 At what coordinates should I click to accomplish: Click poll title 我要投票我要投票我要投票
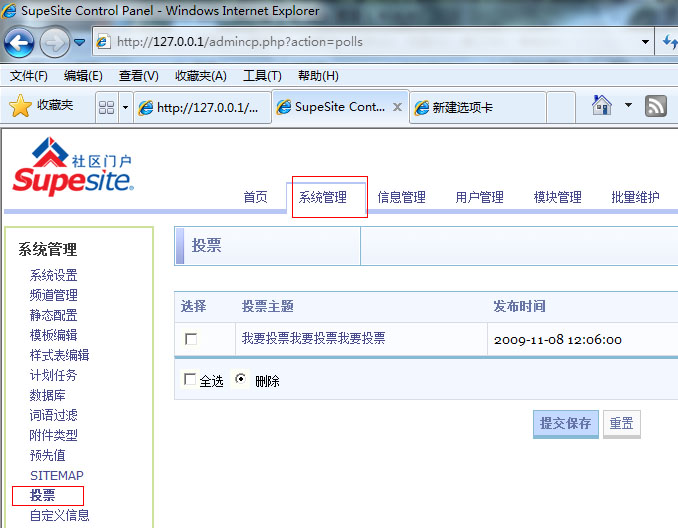(313, 338)
